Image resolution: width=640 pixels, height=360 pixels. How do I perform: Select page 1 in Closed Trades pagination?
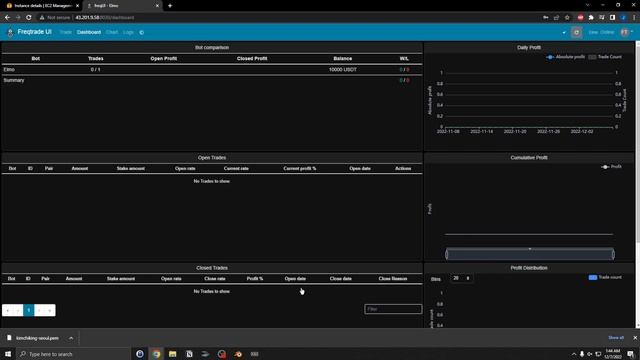coord(29,310)
